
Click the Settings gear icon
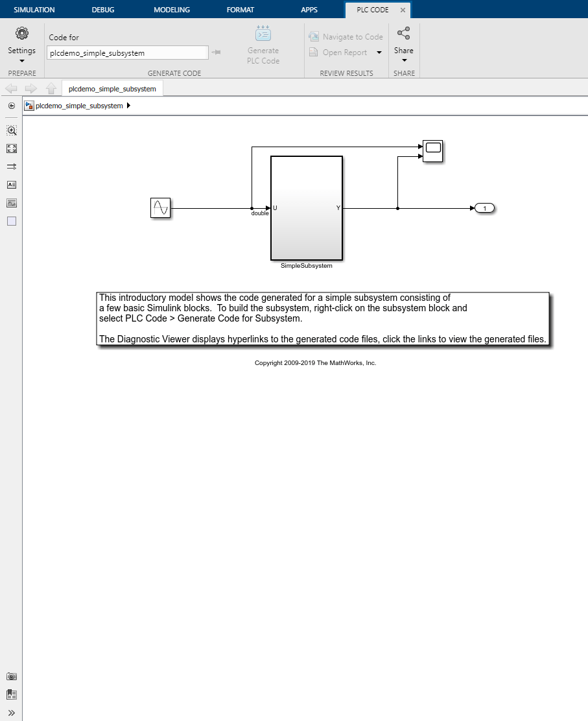coord(21,33)
